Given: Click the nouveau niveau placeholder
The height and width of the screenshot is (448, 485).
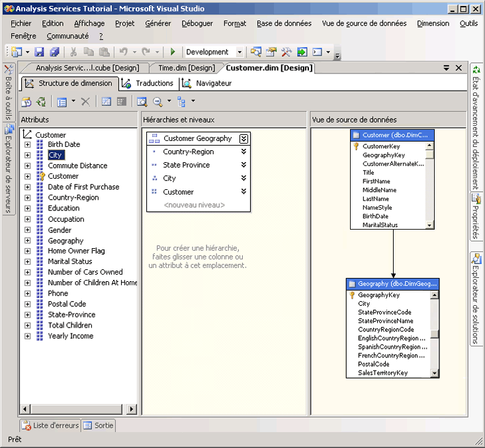Looking at the screenshot, I should click(195, 205).
